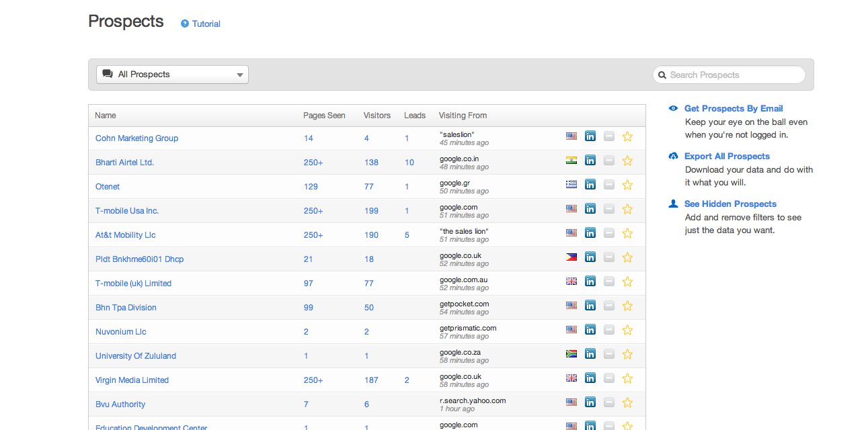Image resolution: width=868 pixels, height=430 pixels.
Task: Click the cloud download icon for Export
Action: coord(673,156)
